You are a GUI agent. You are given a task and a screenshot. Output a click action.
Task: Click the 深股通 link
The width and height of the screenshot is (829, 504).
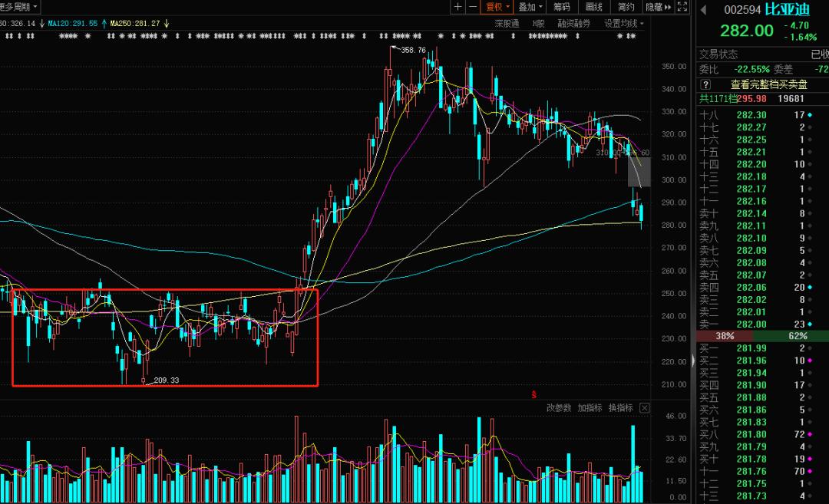507,23
